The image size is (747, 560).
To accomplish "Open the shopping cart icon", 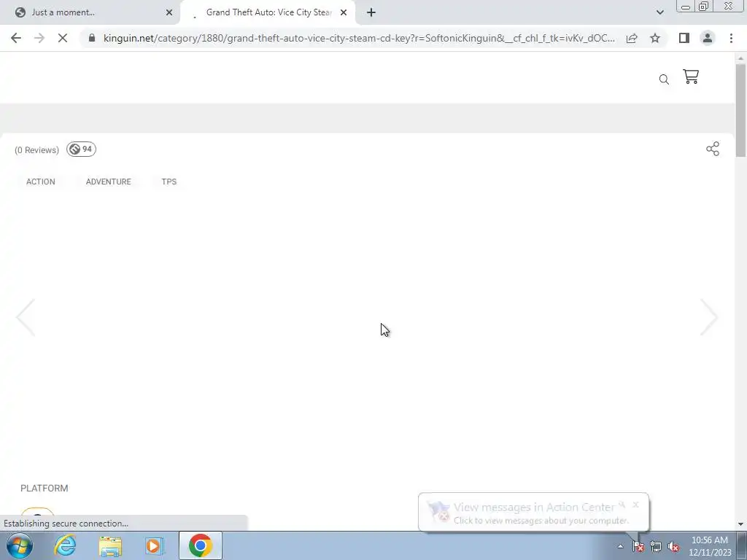I will pos(691,77).
